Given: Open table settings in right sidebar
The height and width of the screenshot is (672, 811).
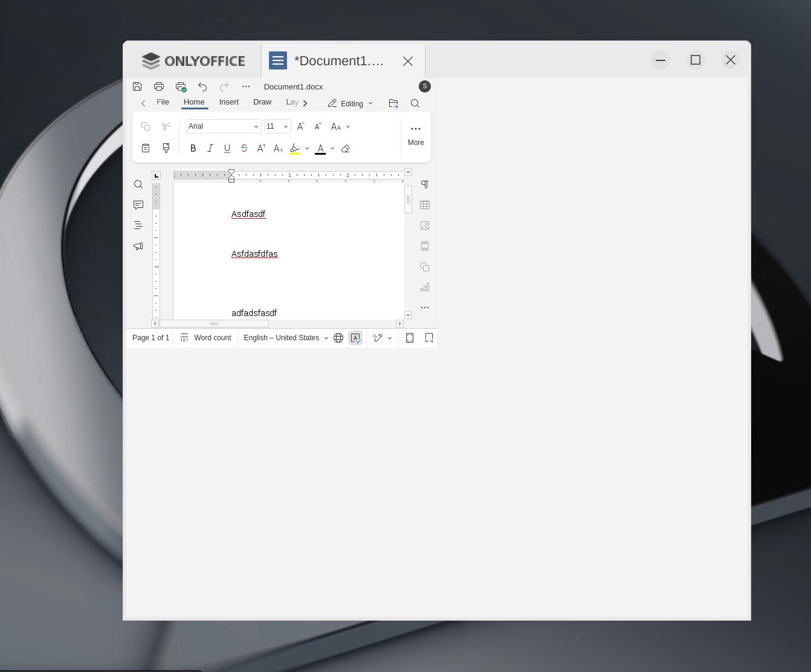Looking at the screenshot, I should [x=425, y=205].
